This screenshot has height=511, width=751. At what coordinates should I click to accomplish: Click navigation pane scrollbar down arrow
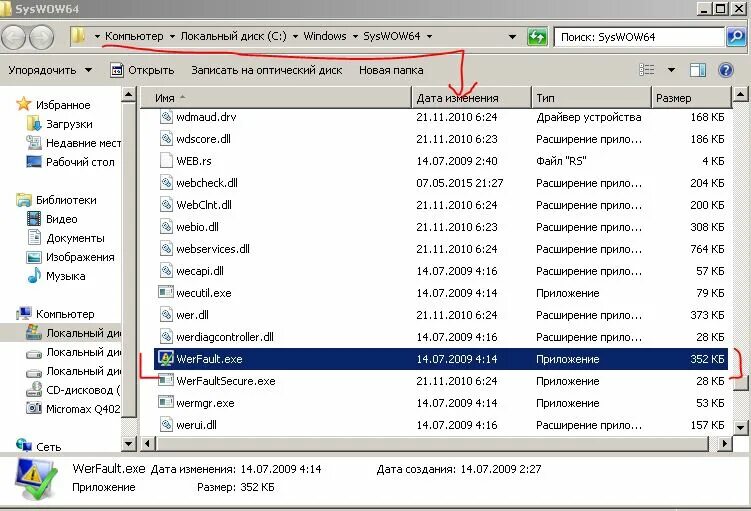point(128,444)
